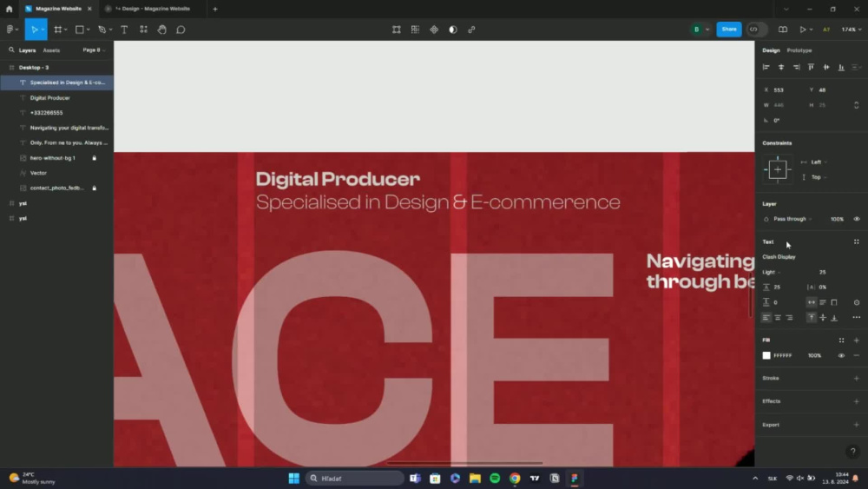The height and width of the screenshot is (489, 868).
Task: Open Pass through blend mode dropdown
Action: 792,219
